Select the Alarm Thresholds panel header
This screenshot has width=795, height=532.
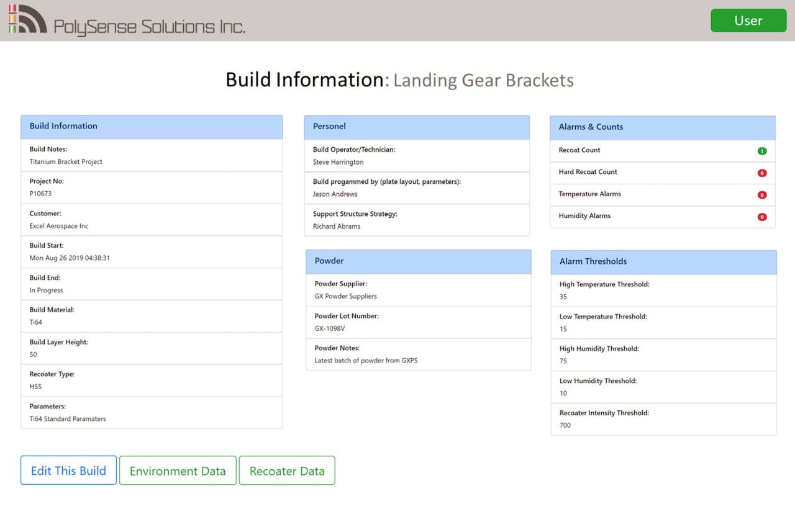point(663,261)
